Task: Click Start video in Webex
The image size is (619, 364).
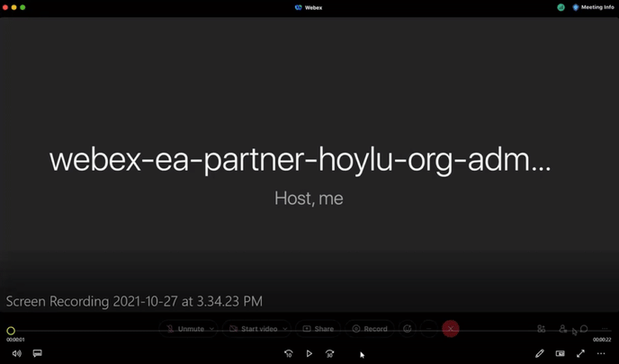Action: click(x=254, y=329)
